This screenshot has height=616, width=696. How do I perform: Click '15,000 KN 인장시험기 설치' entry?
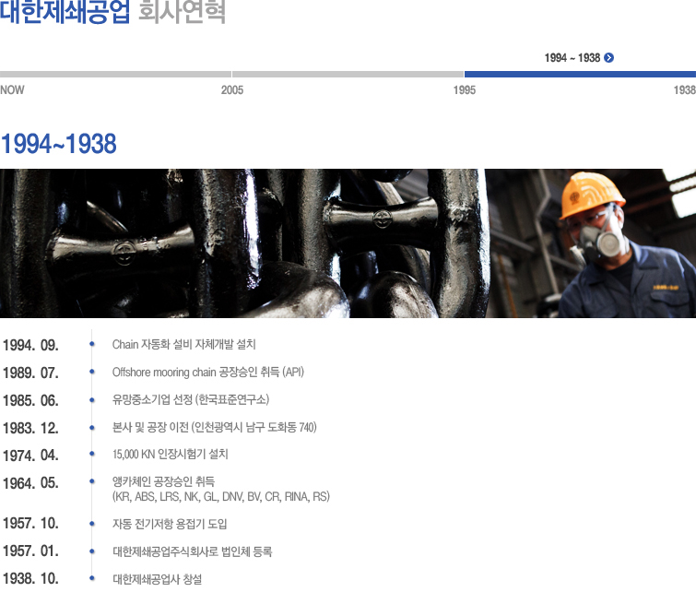pos(170,454)
